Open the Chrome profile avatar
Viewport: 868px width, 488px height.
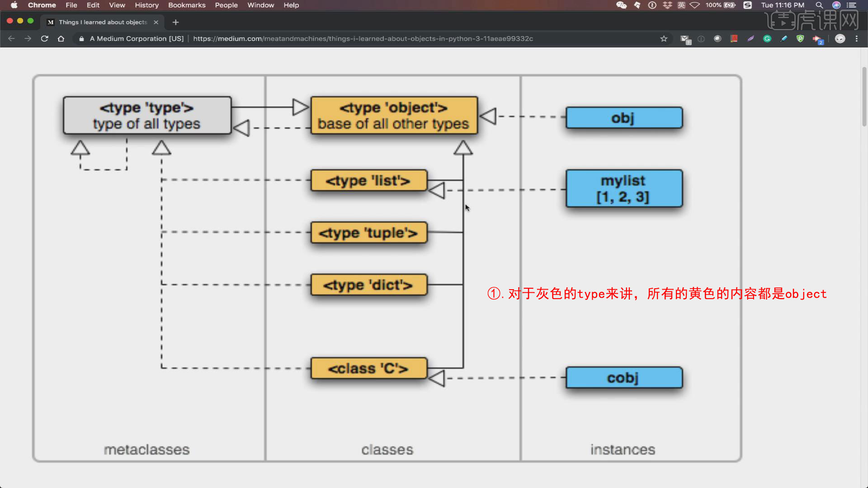(x=840, y=39)
